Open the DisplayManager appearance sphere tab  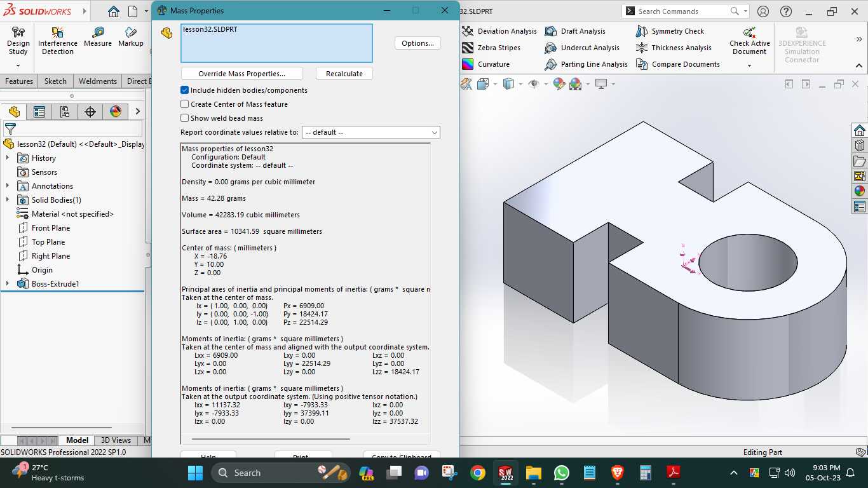tap(116, 112)
